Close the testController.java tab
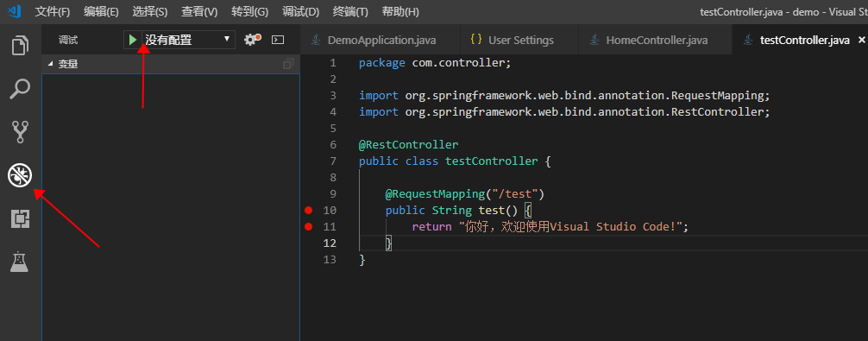The width and height of the screenshot is (868, 341). (x=861, y=40)
